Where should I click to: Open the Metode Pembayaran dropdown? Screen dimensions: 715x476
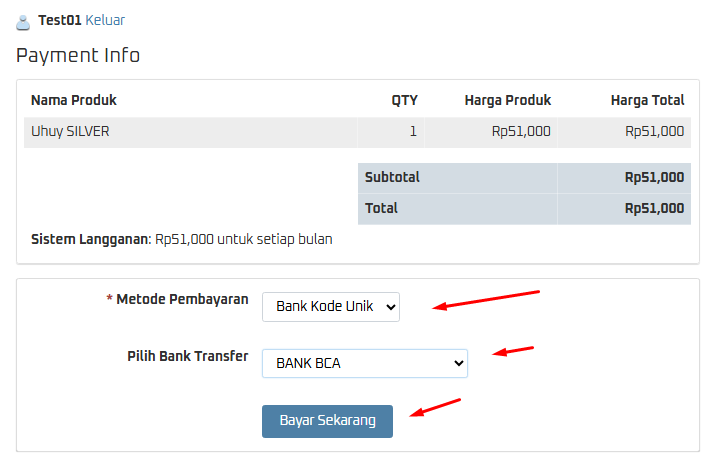[x=330, y=307]
